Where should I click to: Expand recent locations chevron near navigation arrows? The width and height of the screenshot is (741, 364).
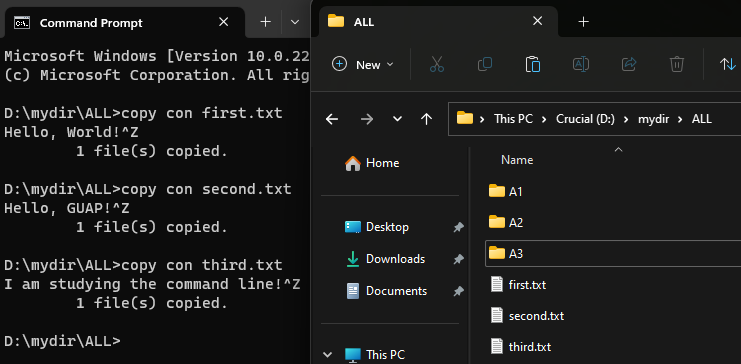[x=397, y=119]
